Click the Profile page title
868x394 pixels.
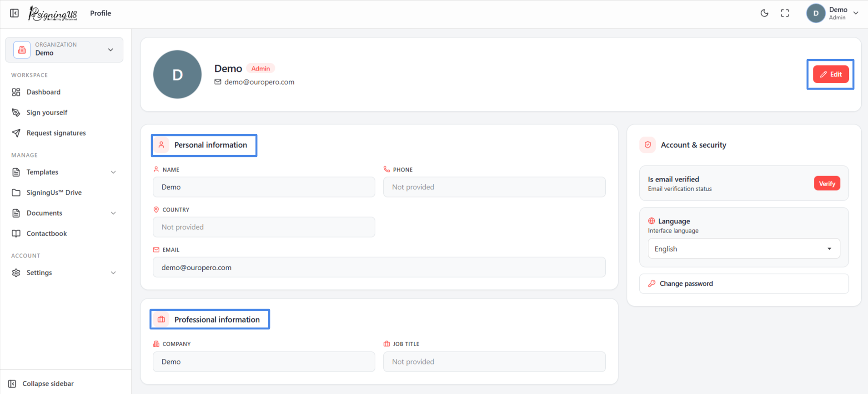click(100, 13)
